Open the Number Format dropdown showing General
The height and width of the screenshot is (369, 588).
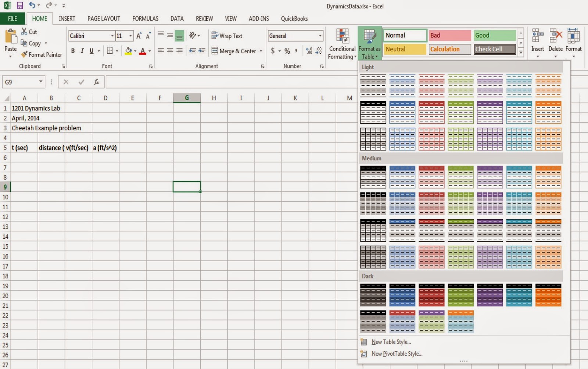(x=319, y=36)
